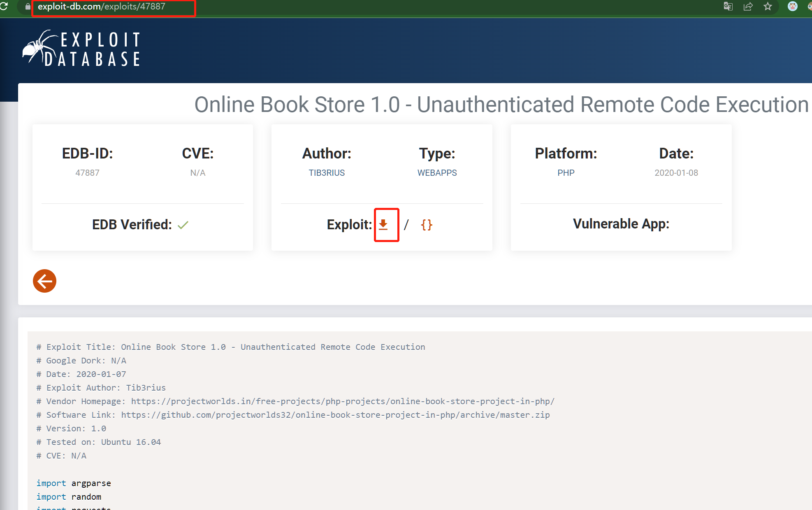The height and width of the screenshot is (510, 812).
Task: Click the EDB-ID value 47887
Action: 87,173
